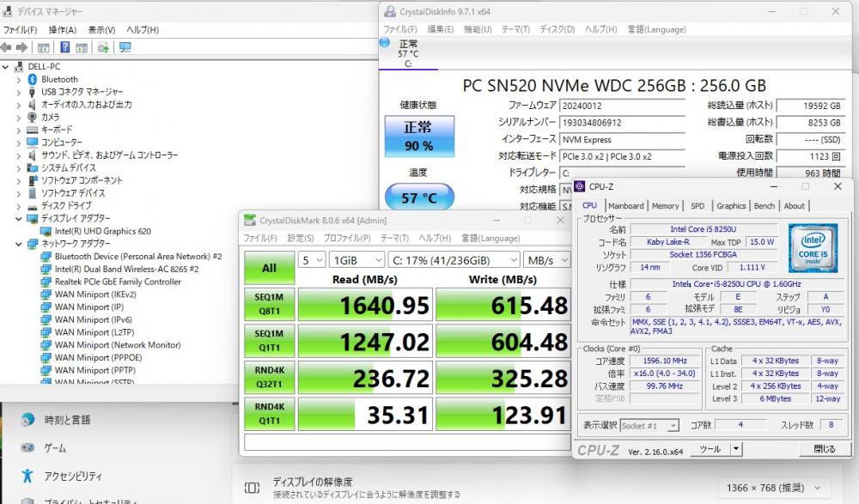Image resolution: width=859 pixels, height=504 pixels.
Task: Click the monitor scan icon in Device Manager toolbar
Action: coord(125,48)
